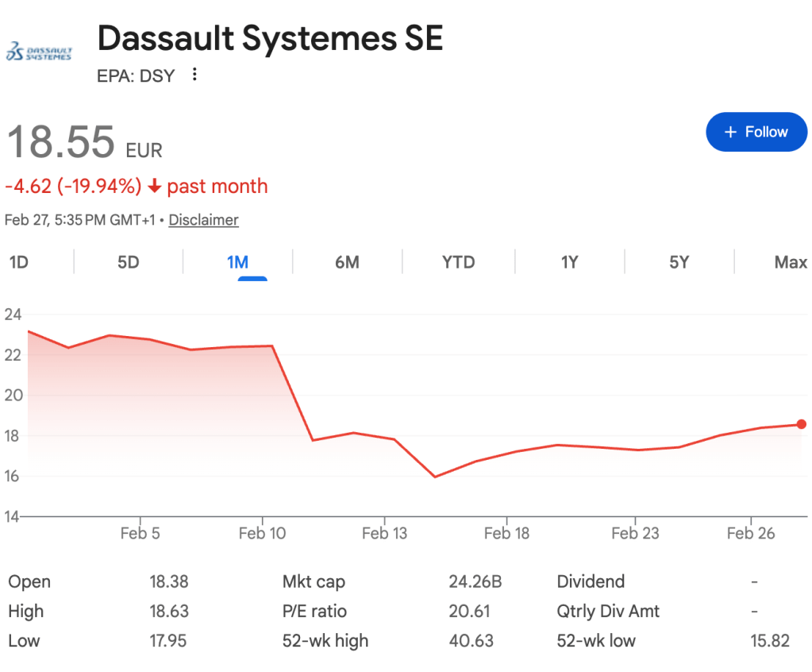Open the Disclaimer link
The image size is (812, 672).
point(203,220)
